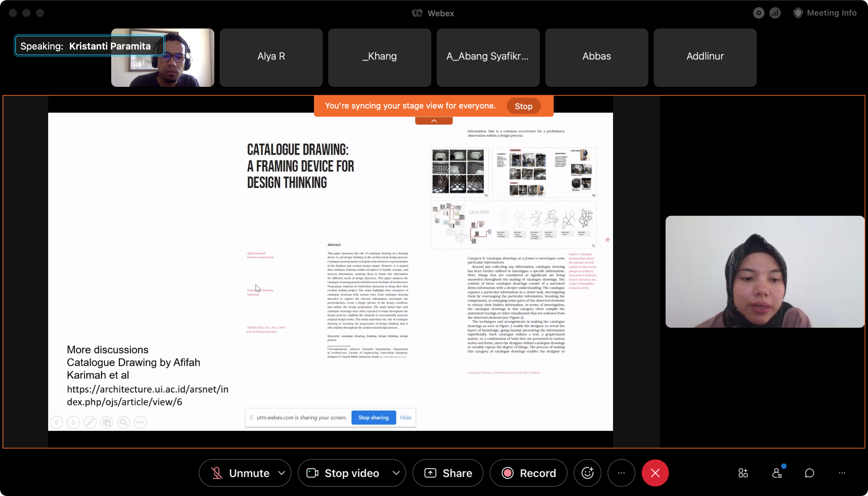Open the chat panel
This screenshot has width=868, height=496.
click(809, 473)
